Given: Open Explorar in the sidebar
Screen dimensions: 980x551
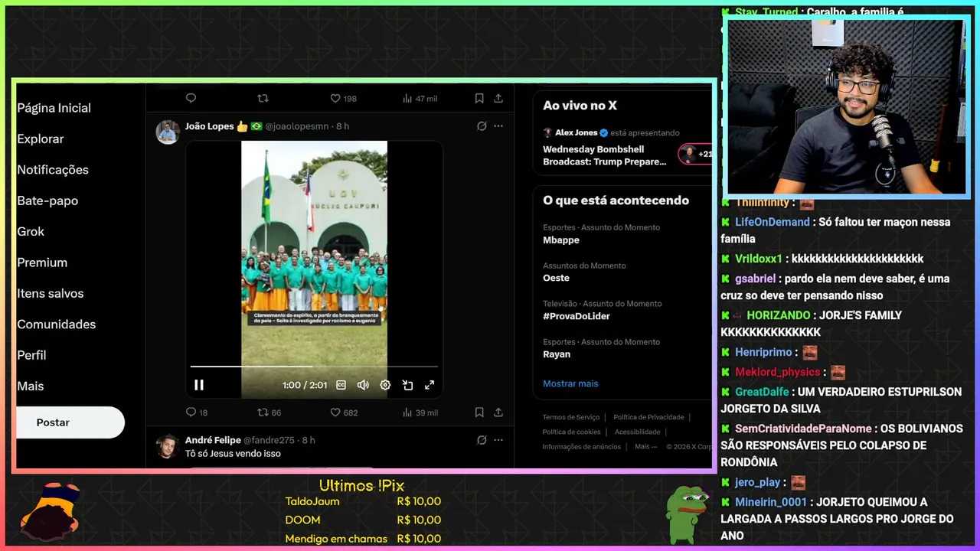Looking at the screenshot, I should pyautogui.click(x=41, y=139).
